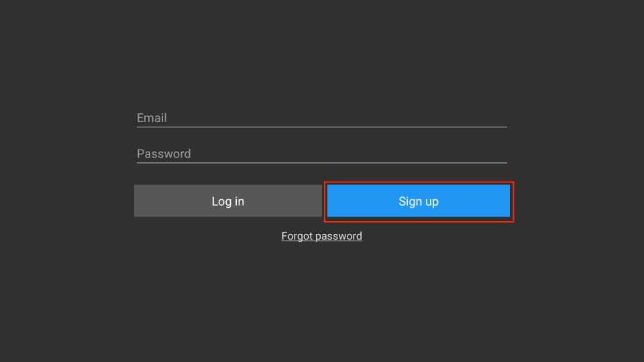This screenshot has width=644, height=362.
Task: Focus the Email text box
Action: click(x=321, y=118)
